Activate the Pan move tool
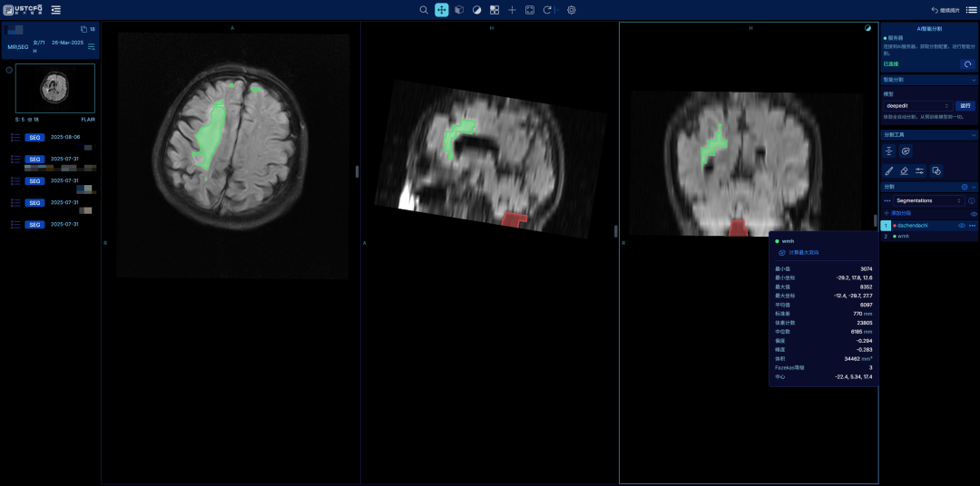Viewport: 980px width, 486px height. pos(441,10)
